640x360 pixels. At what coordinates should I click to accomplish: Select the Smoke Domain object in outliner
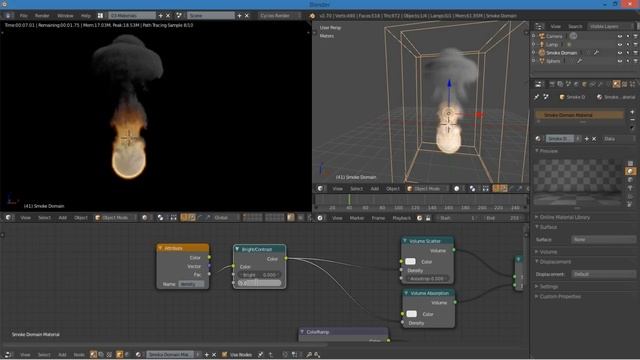point(562,53)
